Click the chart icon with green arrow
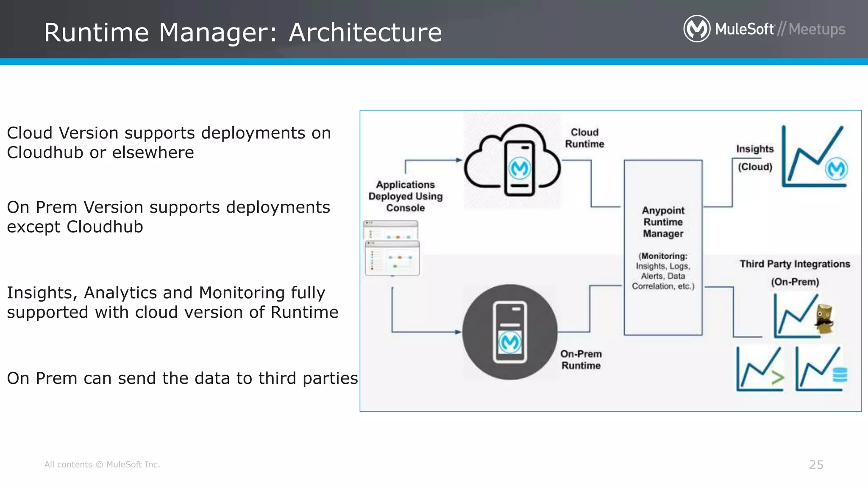 (760, 369)
